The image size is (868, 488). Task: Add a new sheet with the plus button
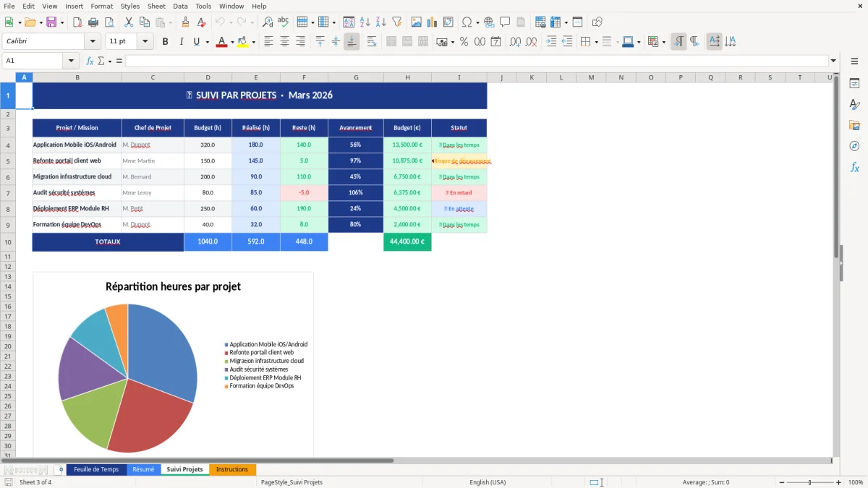click(61, 468)
